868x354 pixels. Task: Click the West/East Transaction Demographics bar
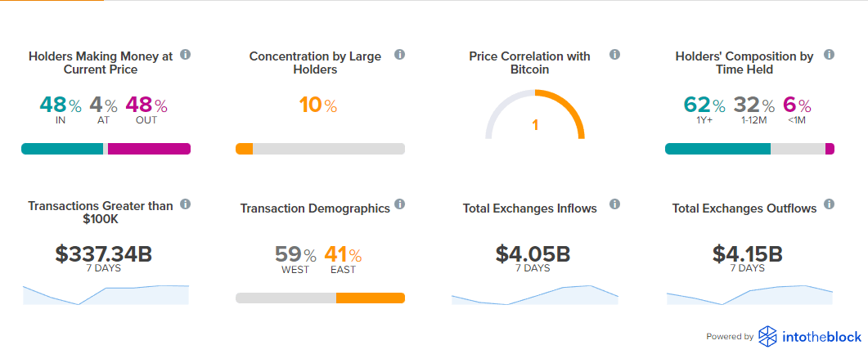pos(320,298)
